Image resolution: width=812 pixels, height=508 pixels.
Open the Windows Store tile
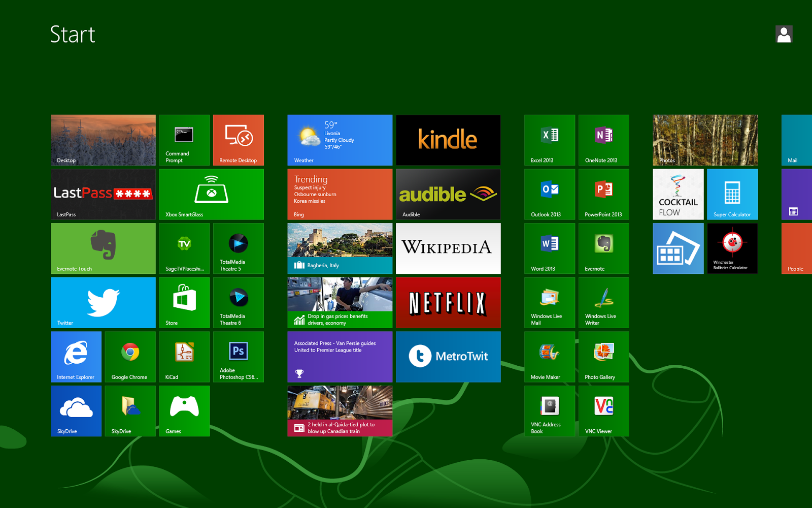[184, 303]
